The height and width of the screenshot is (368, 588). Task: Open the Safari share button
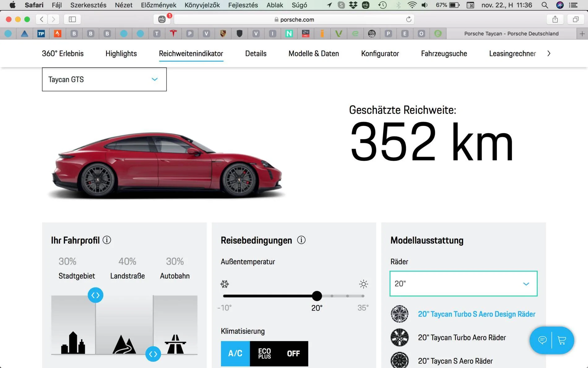[x=555, y=19]
